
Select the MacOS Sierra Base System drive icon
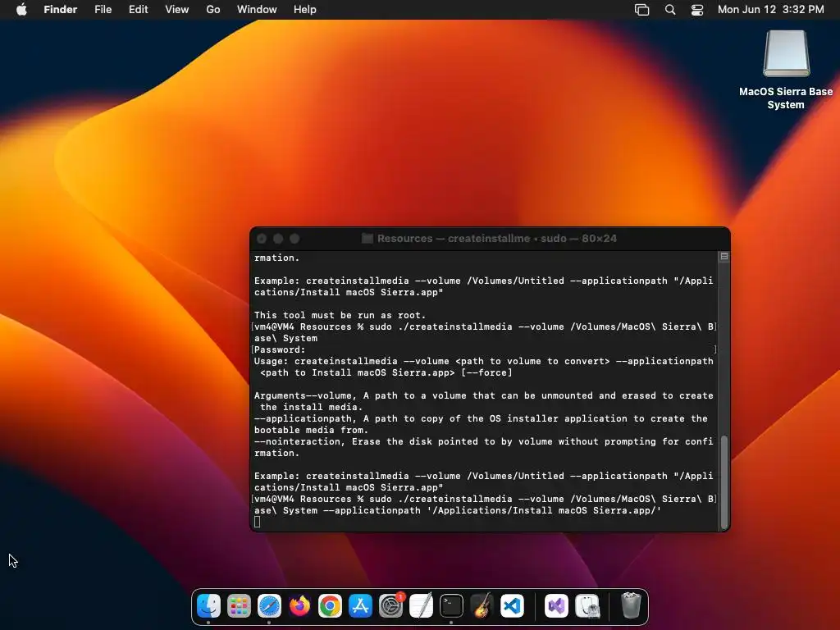[786, 53]
